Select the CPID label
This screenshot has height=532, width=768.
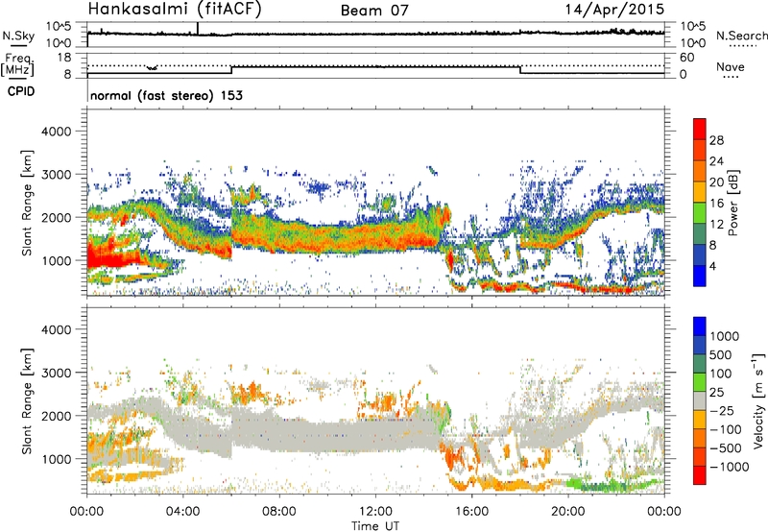(x=21, y=91)
